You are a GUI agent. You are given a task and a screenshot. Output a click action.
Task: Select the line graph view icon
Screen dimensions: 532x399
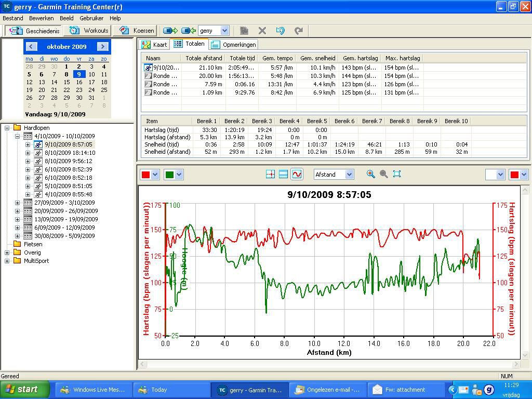pyautogui.click(x=297, y=175)
